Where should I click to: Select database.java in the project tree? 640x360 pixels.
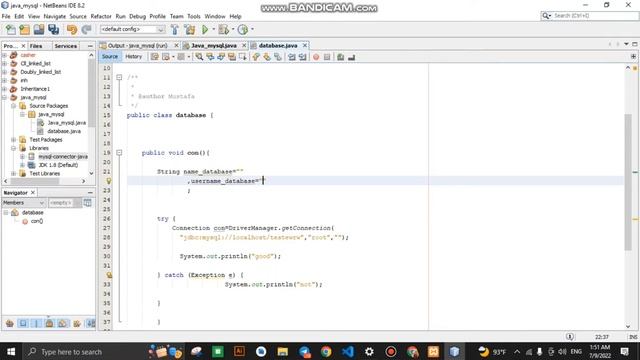(64, 131)
